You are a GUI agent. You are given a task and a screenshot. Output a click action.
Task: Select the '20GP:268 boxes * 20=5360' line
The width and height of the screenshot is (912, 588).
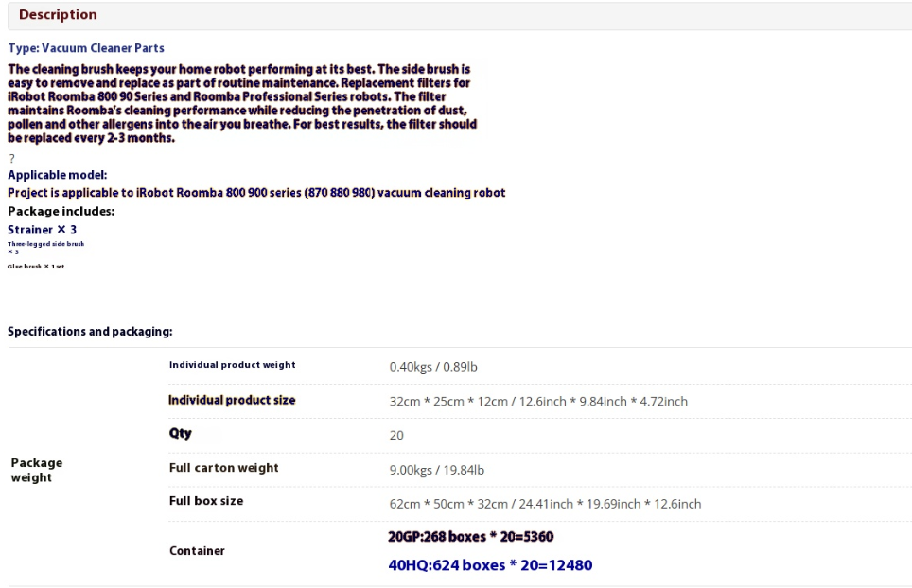coord(470,536)
